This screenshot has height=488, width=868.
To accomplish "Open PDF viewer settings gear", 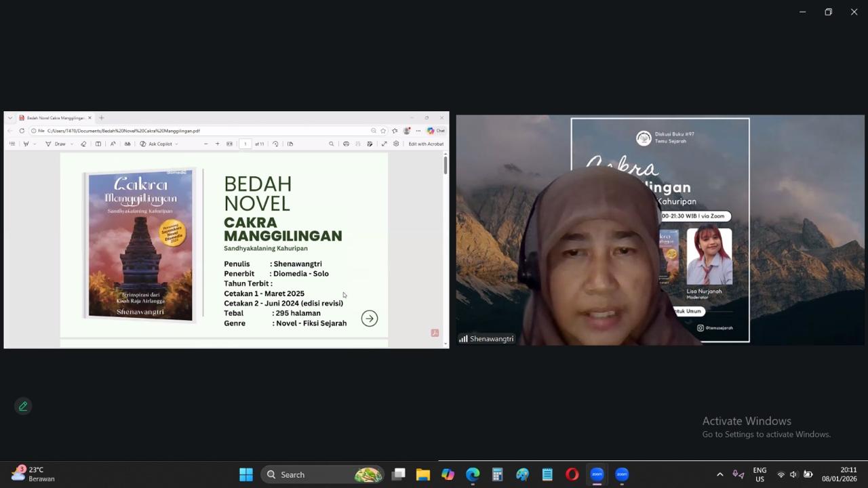I will 396,144.
